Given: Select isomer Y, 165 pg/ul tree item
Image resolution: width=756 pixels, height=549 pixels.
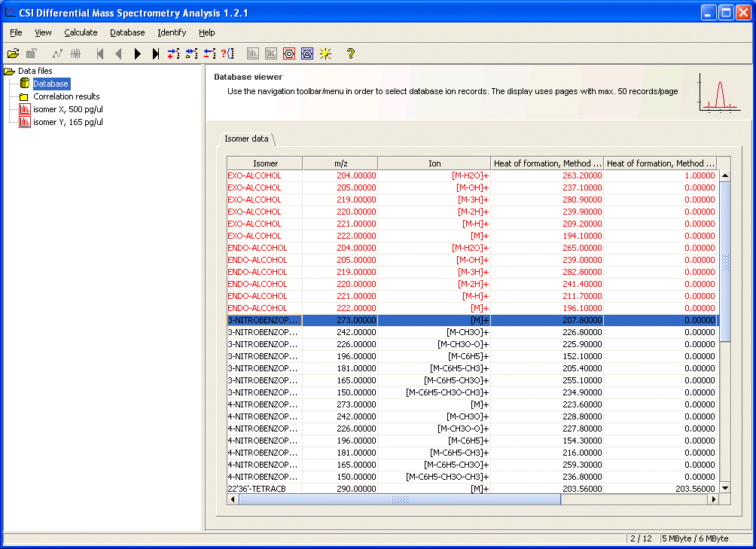Looking at the screenshot, I should [x=68, y=122].
